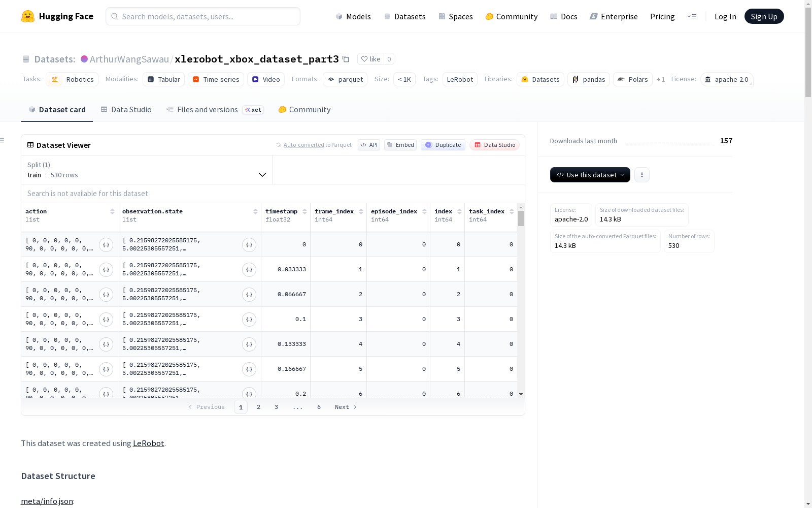Expand action cell in timestamp 0.1 row

pos(106,320)
